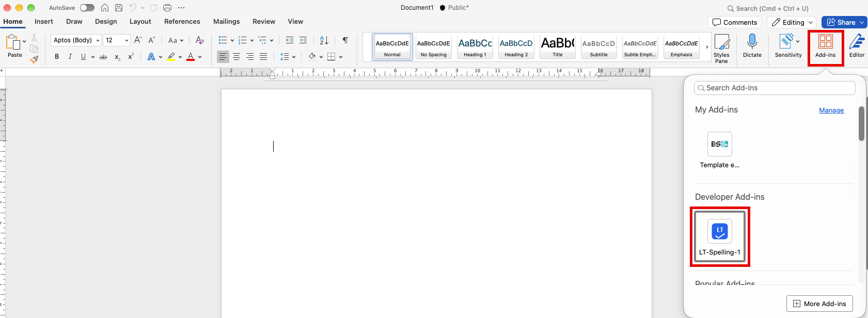
Task: Increase font size with larger A icon
Action: (x=138, y=40)
